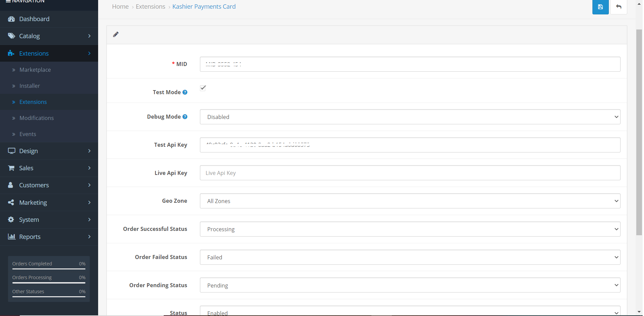This screenshot has height=316, width=644.
Task: Go to Home breadcrumb link
Action: point(120,7)
